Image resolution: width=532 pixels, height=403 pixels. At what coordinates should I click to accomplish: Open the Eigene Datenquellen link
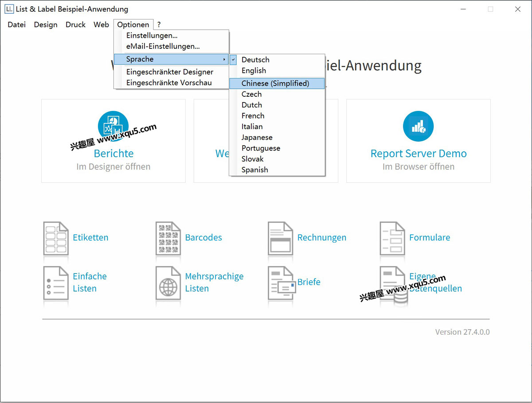435,282
